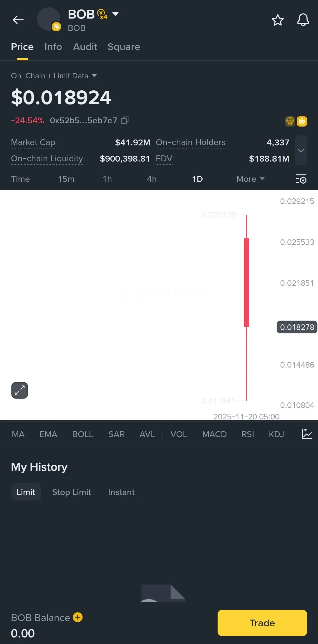Tap the yellow BNB chain badge
The image size is (318, 644).
click(x=302, y=121)
